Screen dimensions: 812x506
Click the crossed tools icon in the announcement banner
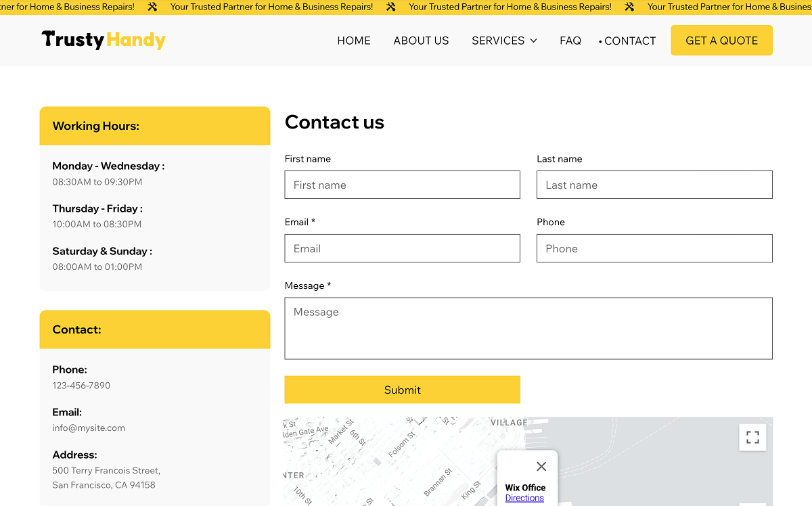152,7
